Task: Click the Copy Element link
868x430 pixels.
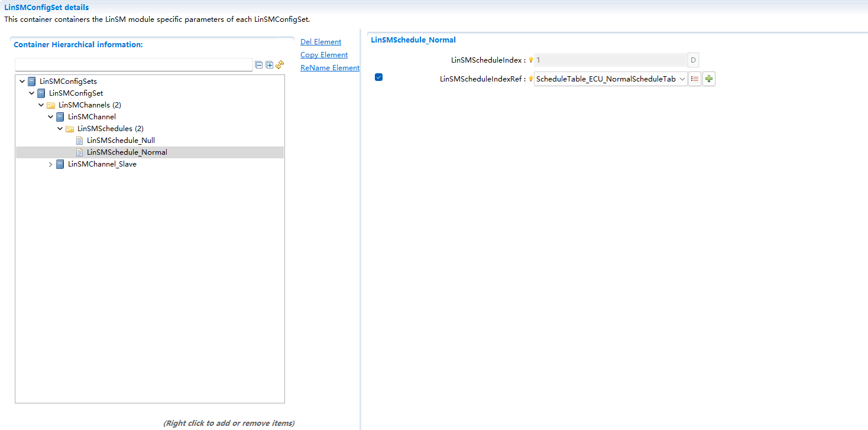Action: pyautogui.click(x=323, y=54)
